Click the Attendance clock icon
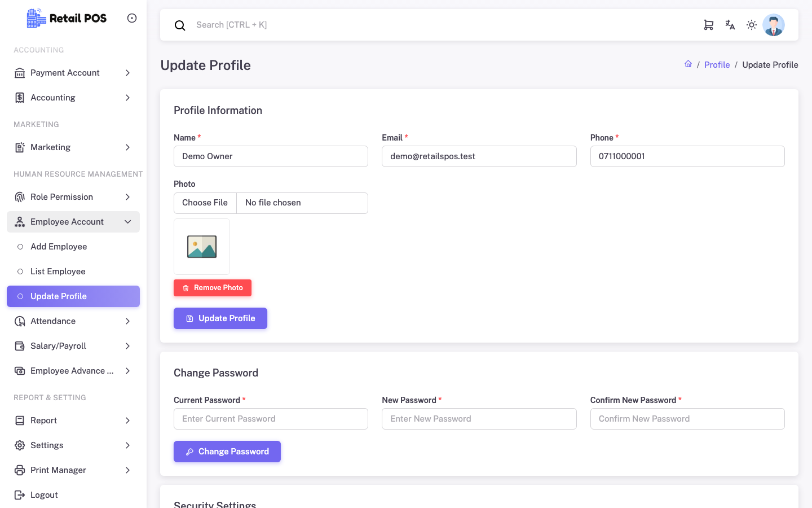The width and height of the screenshot is (812, 508). pos(20,321)
